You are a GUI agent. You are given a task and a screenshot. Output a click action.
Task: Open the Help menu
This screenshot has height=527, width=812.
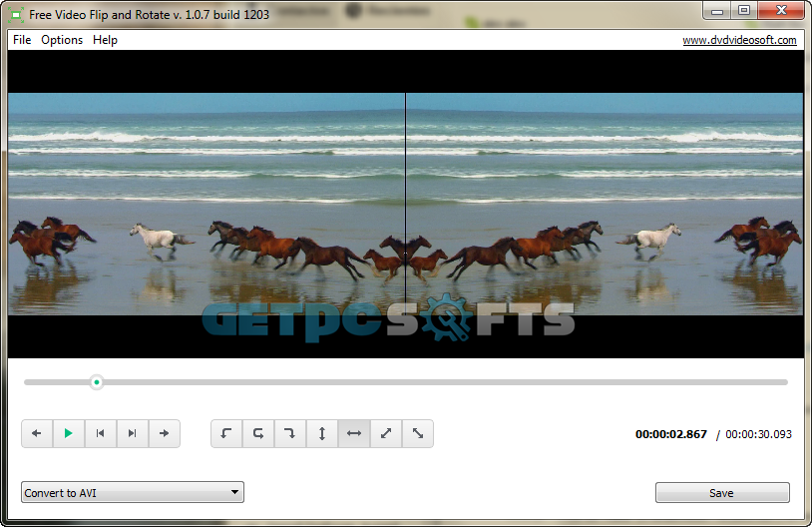pos(105,40)
